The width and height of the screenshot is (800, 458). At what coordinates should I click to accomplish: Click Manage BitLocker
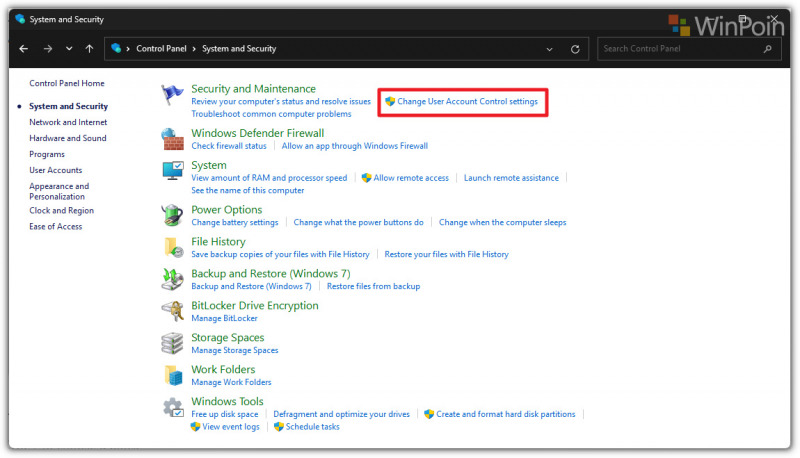coord(224,318)
